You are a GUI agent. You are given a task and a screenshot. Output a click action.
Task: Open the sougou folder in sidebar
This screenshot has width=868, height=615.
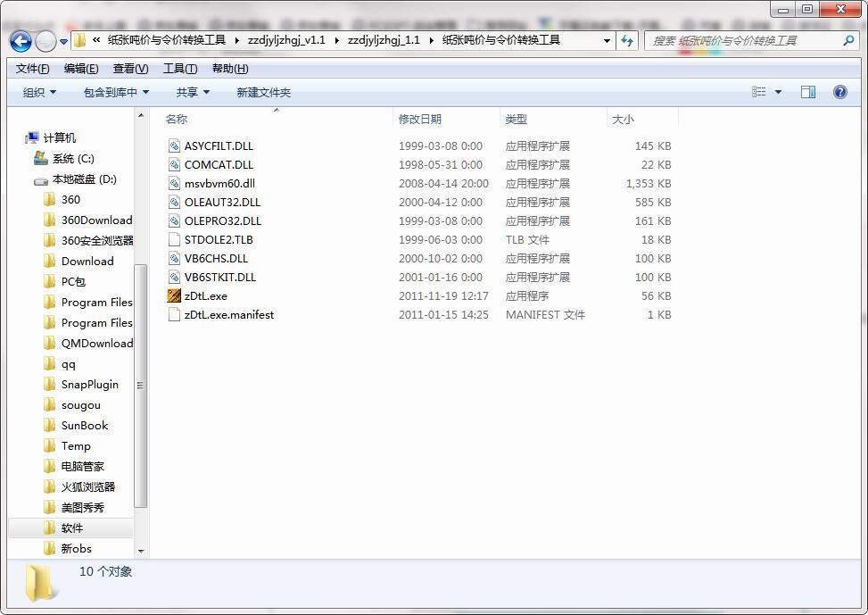[81, 404]
